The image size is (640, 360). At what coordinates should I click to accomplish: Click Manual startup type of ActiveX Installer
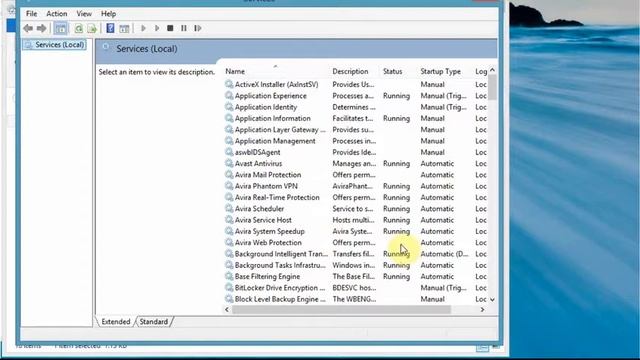(x=432, y=84)
